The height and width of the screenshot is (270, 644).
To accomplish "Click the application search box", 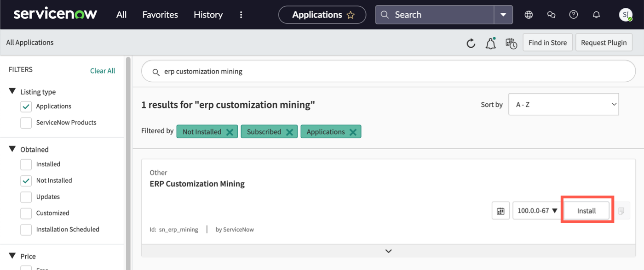I will point(388,71).
